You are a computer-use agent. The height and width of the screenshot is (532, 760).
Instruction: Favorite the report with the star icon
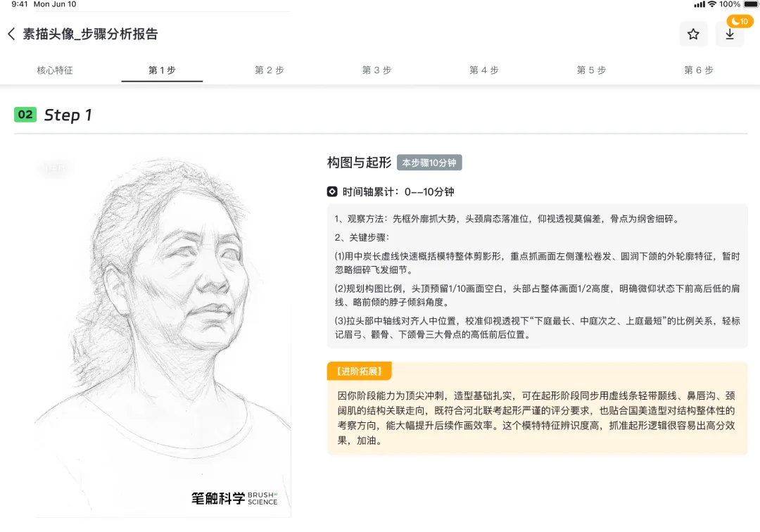(x=693, y=34)
